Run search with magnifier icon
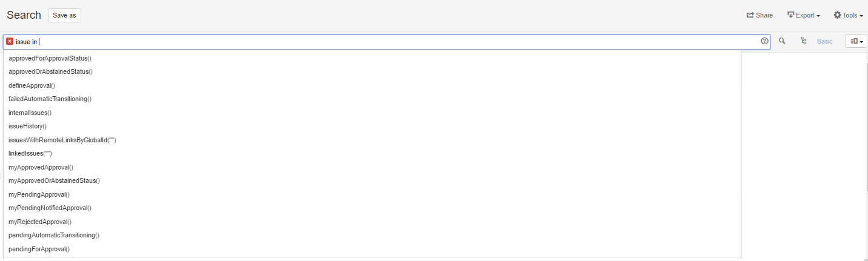This screenshot has width=868, height=261. [782, 41]
